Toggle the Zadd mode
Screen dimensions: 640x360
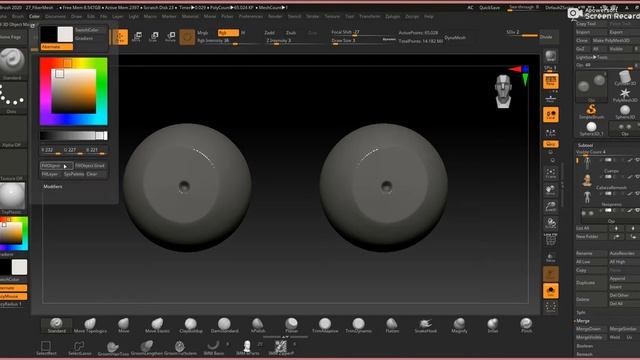click(269, 33)
